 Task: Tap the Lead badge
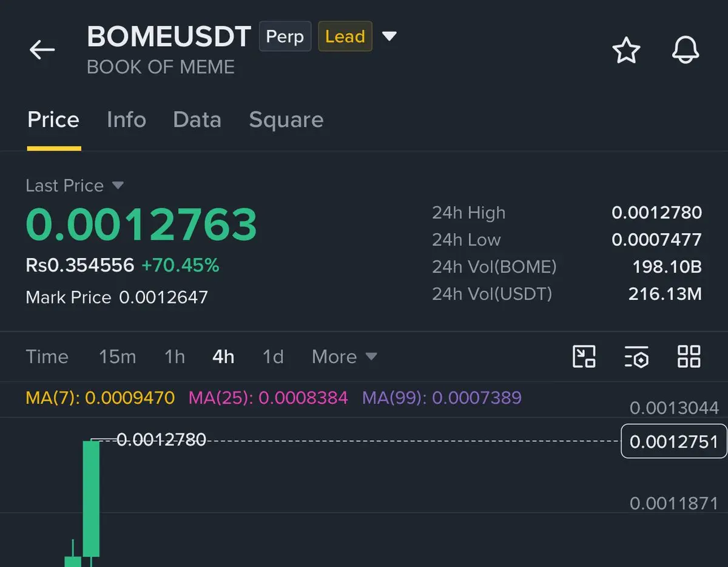tap(345, 36)
